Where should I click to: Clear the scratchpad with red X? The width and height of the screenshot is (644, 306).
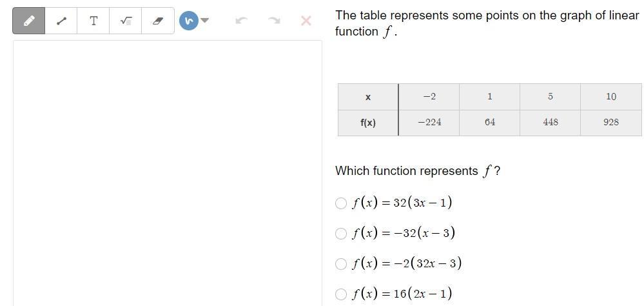coord(306,21)
